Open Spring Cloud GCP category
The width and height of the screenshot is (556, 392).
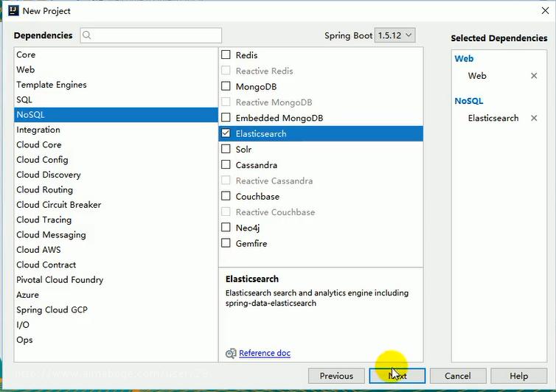116,309
